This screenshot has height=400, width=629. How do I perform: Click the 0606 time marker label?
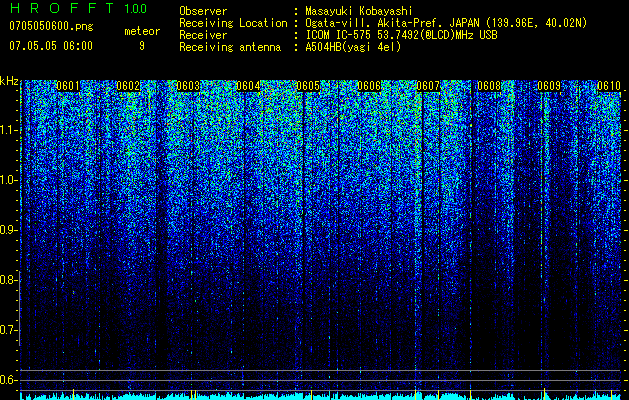coord(368,86)
